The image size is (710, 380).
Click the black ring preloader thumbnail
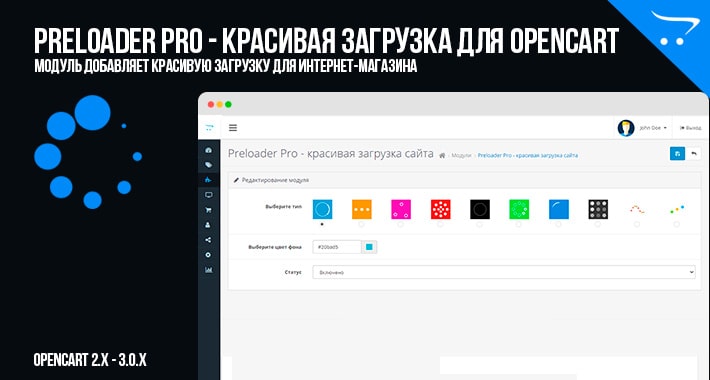coord(480,209)
